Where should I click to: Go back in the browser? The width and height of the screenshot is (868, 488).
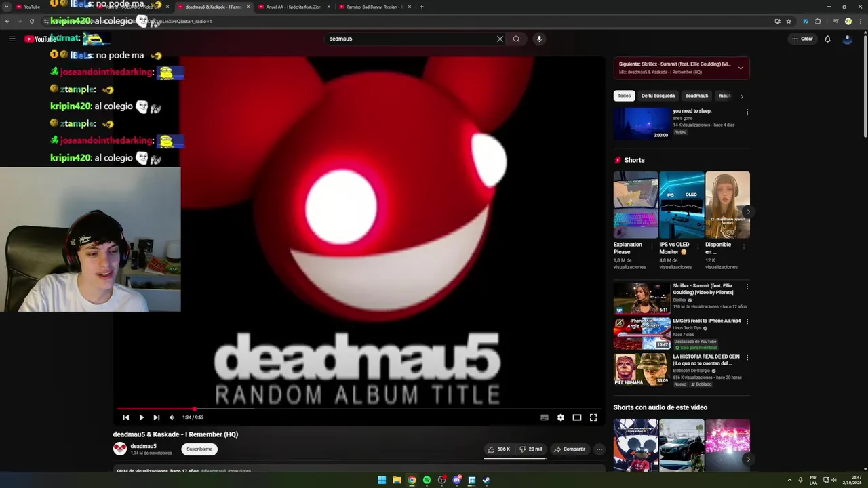(x=7, y=21)
